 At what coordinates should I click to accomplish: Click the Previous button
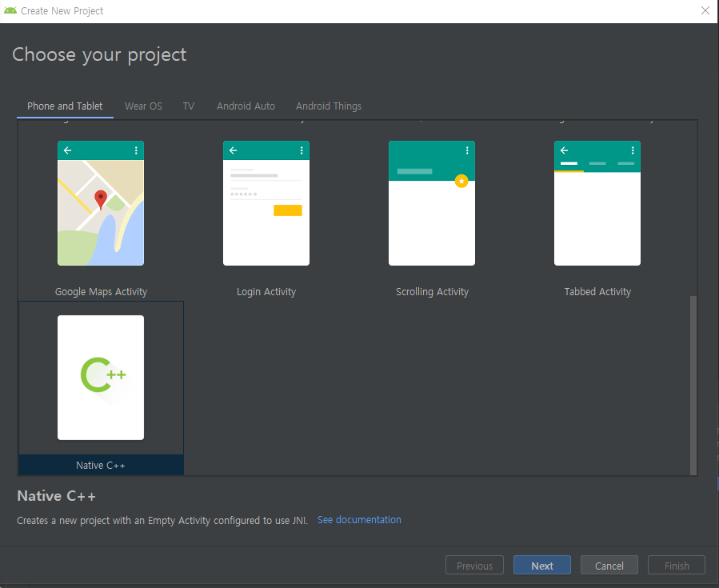click(474, 566)
